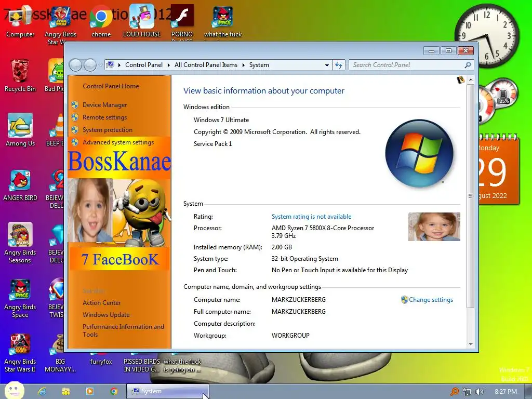This screenshot has width=532, height=399.
Task: Click System rating is not available link
Action: [x=312, y=217]
